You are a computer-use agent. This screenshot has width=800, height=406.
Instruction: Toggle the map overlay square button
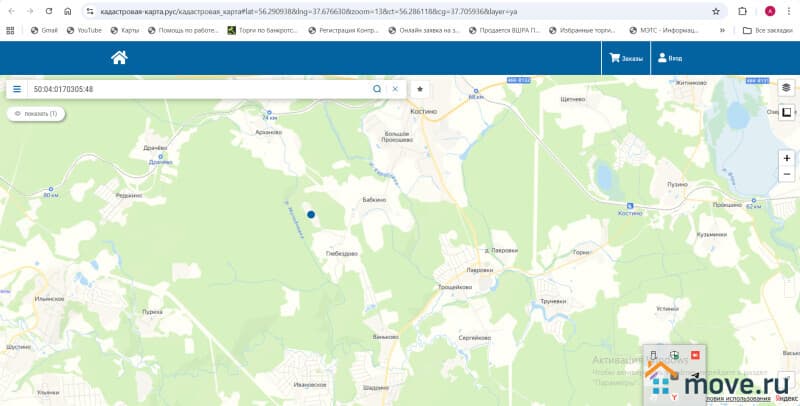pyautogui.click(x=786, y=113)
